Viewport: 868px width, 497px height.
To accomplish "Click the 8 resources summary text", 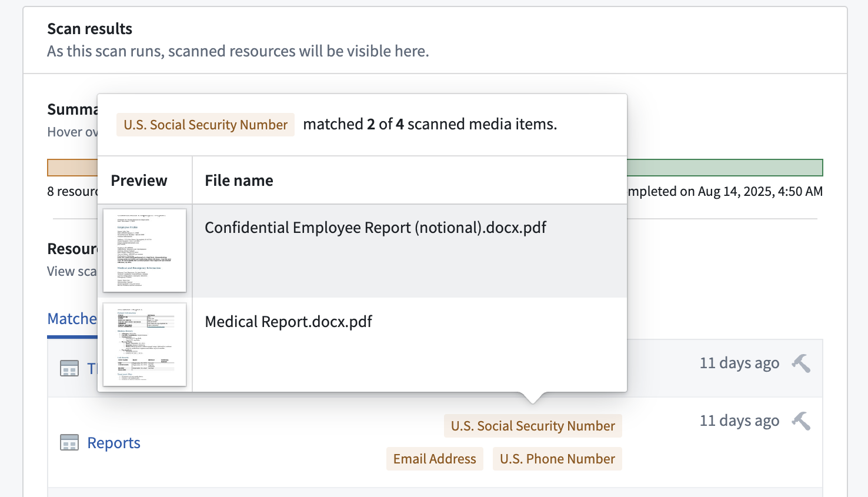I will [x=71, y=191].
